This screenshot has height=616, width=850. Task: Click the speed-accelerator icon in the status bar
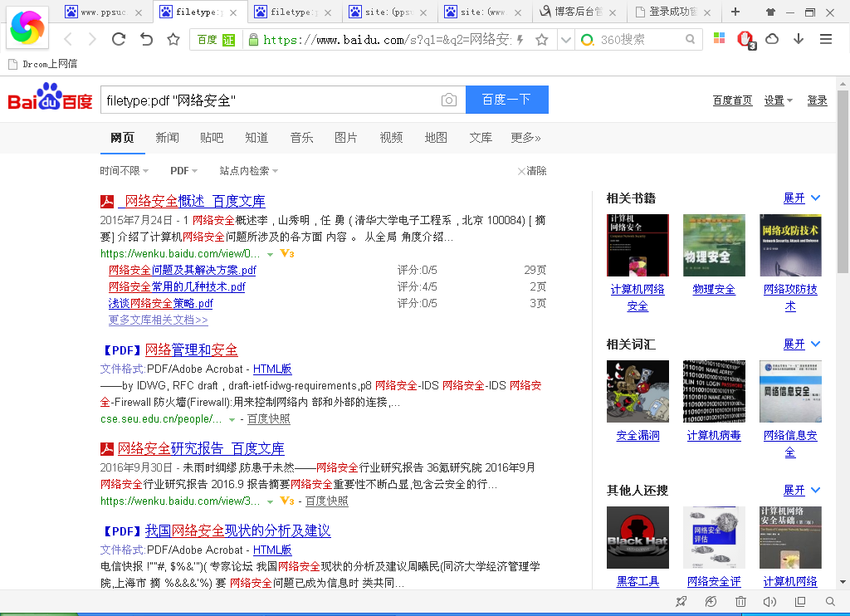point(711,601)
